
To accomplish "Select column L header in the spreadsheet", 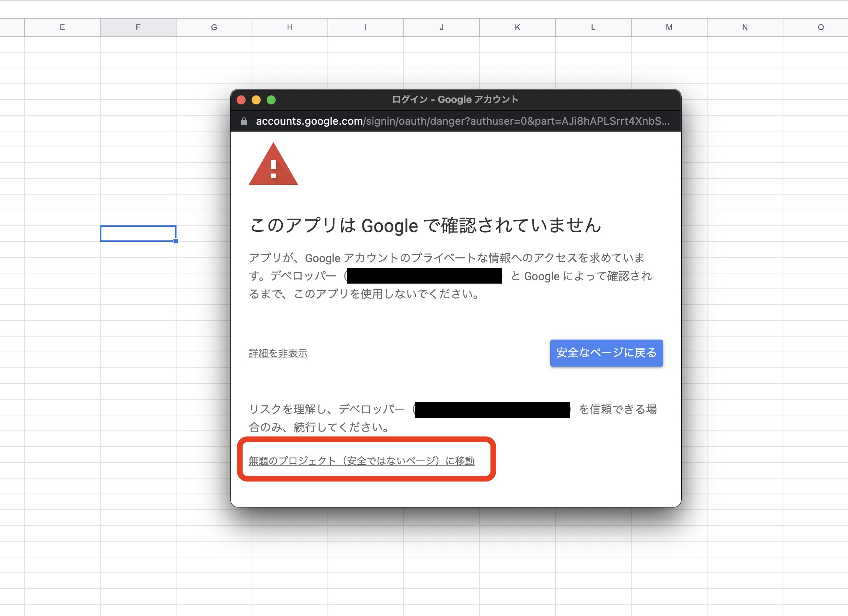I will [593, 27].
